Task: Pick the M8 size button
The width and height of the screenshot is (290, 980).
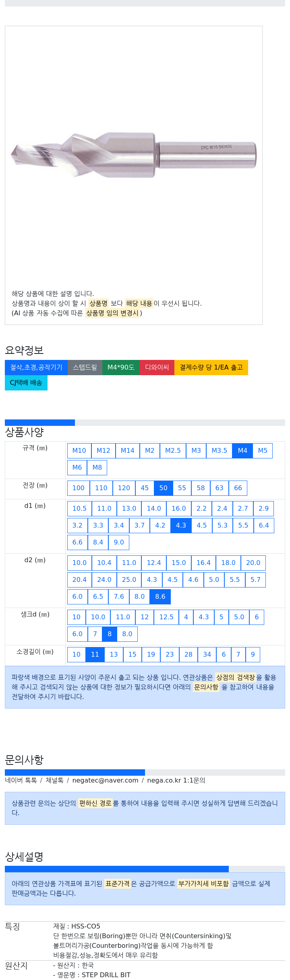Action: (97, 467)
